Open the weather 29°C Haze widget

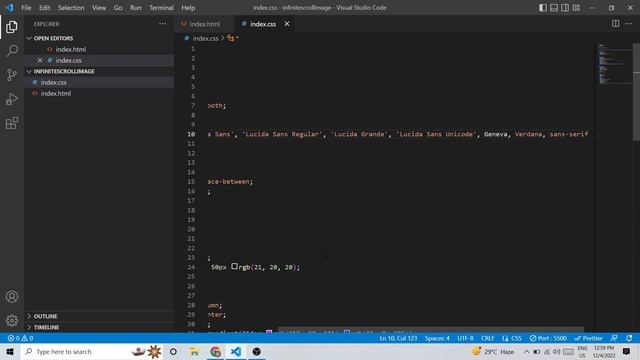[493, 351]
